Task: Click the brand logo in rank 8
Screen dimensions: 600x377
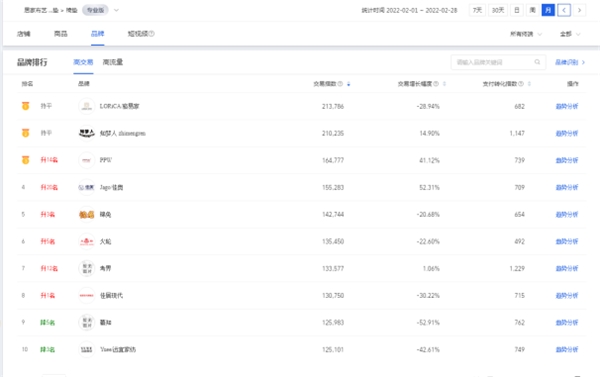Action: click(86, 295)
